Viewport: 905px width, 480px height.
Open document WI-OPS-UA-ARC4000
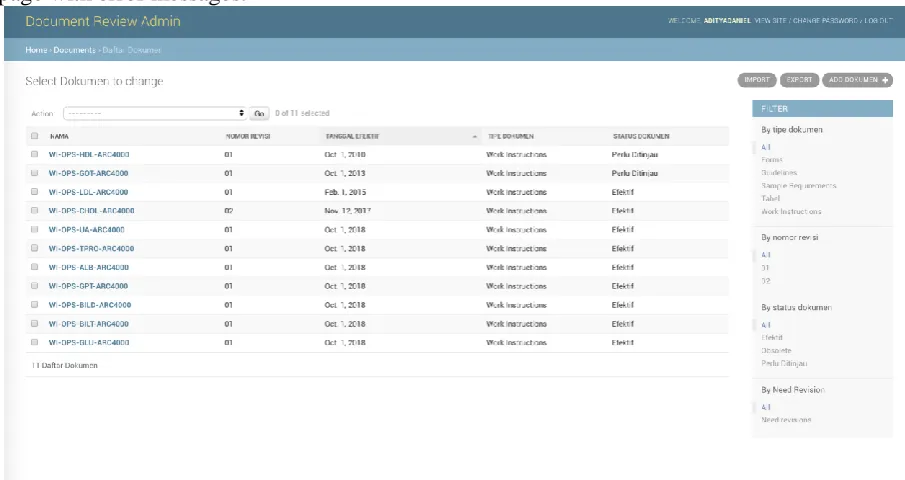(x=87, y=230)
